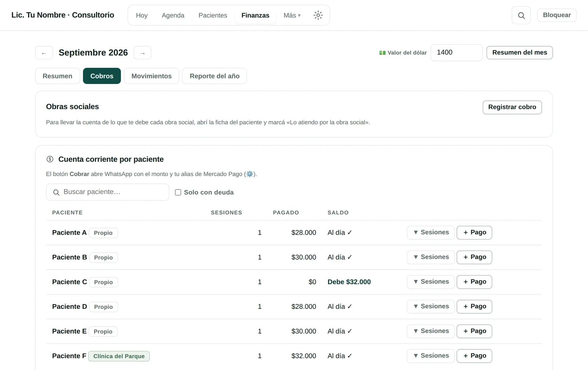Expand Sesiones for Paciente E

(431, 331)
